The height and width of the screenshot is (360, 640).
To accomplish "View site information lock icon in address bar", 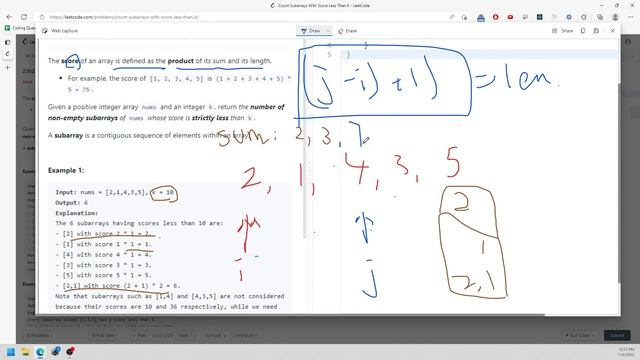I will (42, 17).
